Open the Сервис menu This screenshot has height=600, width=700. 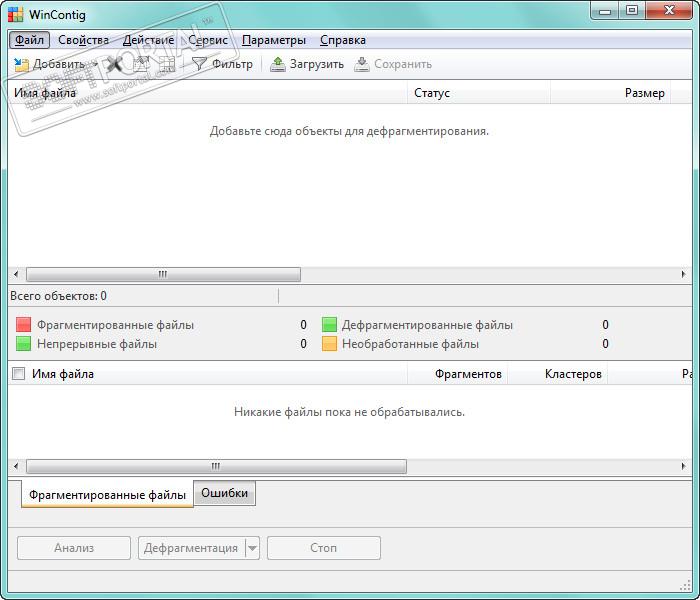(208, 40)
